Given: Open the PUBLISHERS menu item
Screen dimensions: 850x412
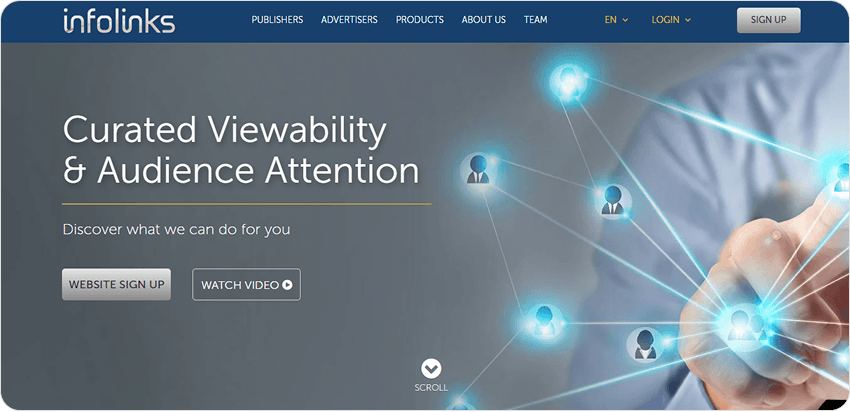Looking at the screenshot, I should (x=277, y=20).
